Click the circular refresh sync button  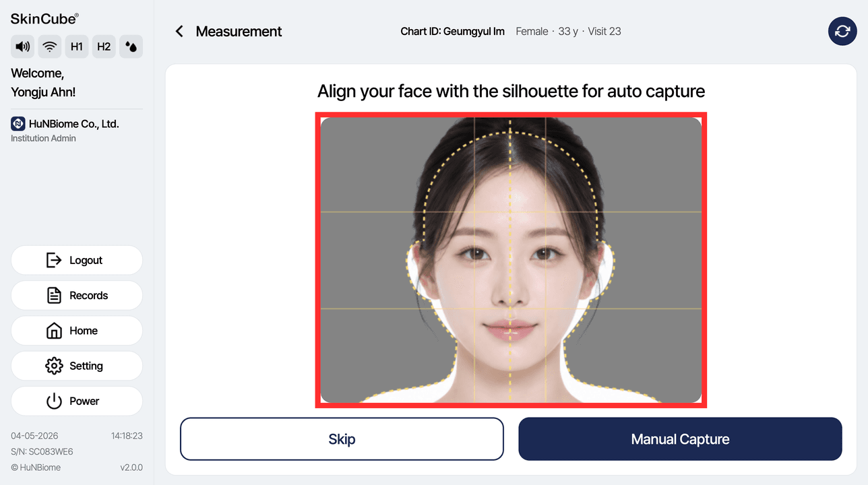coord(842,31)
